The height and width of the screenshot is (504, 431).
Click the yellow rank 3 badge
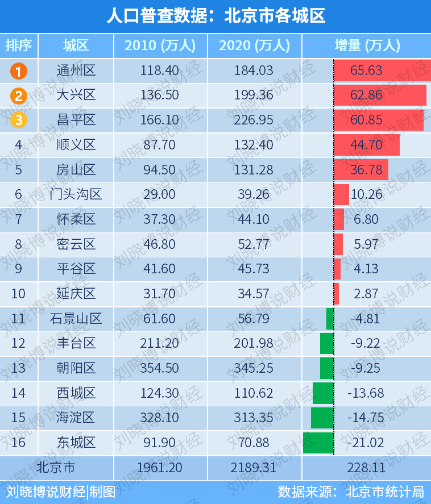[19, 120]
